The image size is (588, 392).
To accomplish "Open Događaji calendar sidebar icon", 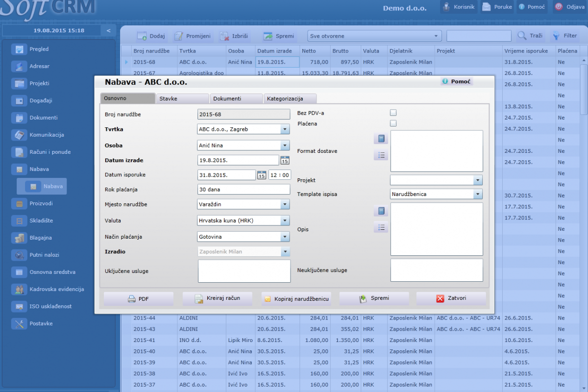I will point(19,100).
